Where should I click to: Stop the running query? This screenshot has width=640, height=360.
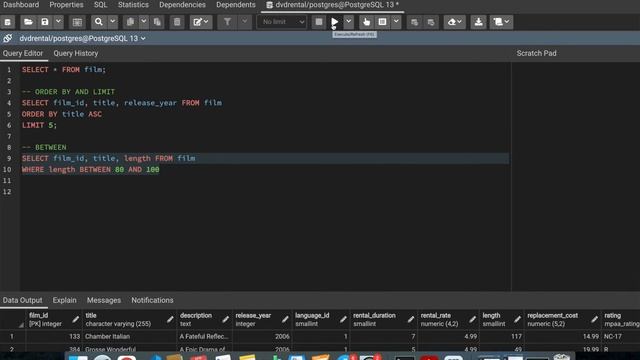click(x=319, y=22)
